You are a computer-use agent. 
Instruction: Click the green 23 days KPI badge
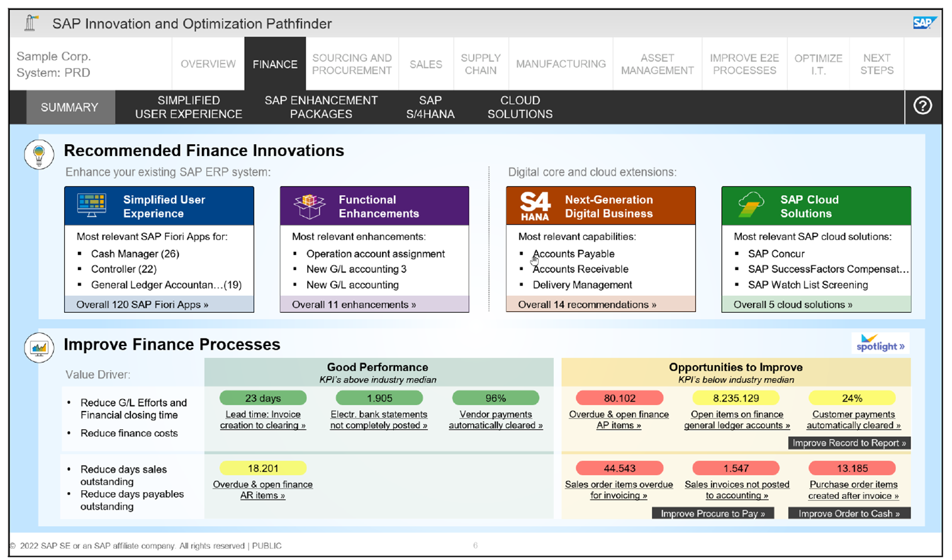pyautogui.click(x=262, y=398)
